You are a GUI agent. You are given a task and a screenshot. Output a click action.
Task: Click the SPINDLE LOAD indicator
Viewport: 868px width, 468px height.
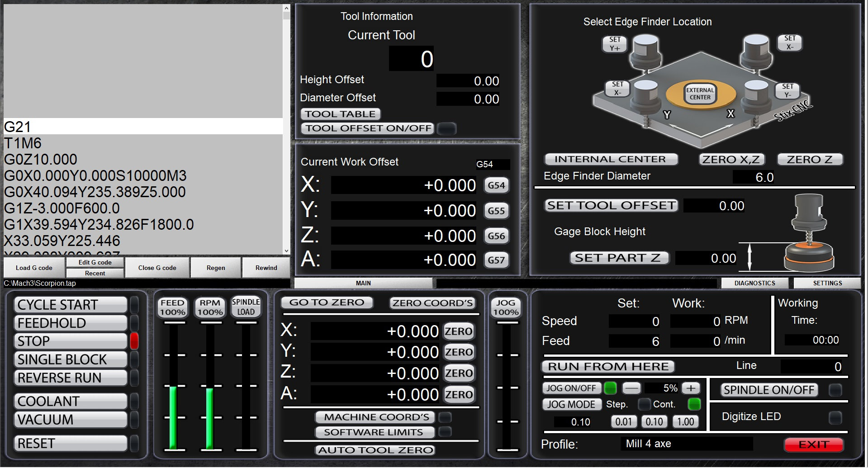pyautogui.click(x=245, y=307)
